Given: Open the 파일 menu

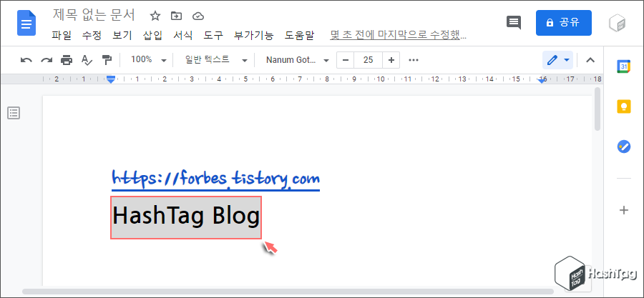Looking at the screenshot, I should [62, 36].
